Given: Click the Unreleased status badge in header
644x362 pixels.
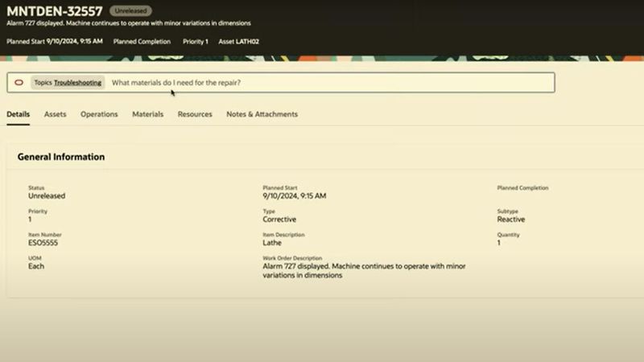Looking at the screenshot, I should [129, 11].
